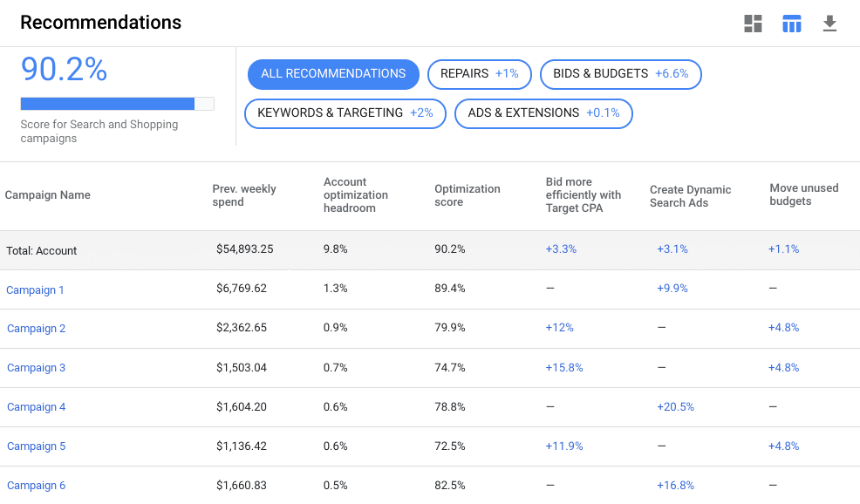Download the recommendations report
Image resolution: width=860 pixels, height=504 pixels.
pos(829,24)
